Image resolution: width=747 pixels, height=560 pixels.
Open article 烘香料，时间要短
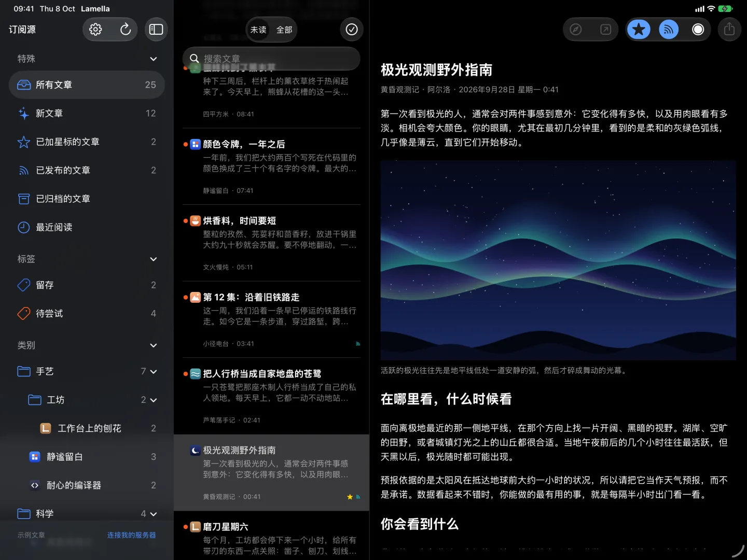(271, 243)
